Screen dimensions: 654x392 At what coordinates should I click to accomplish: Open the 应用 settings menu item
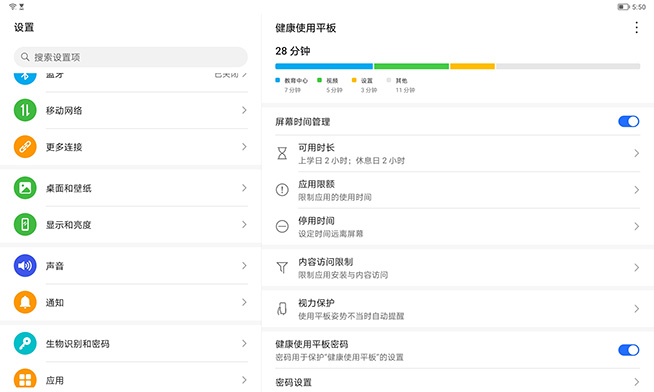tap(131, 380)
